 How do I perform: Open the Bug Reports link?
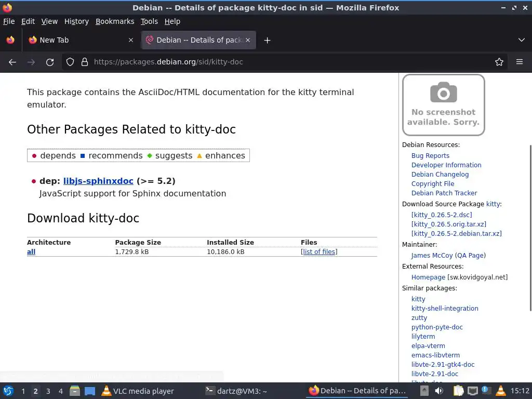click(x=430, y=156)
